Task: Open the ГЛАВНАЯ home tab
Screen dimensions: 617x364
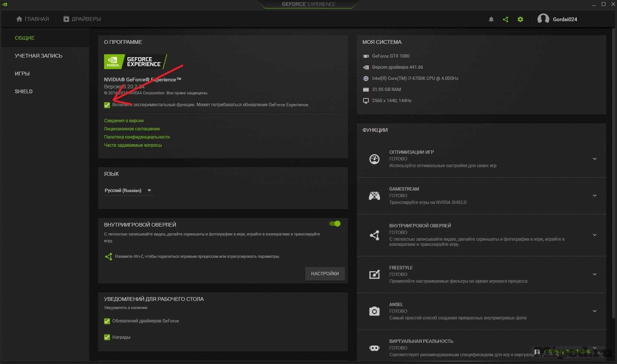Action: [x=33, y=19]
